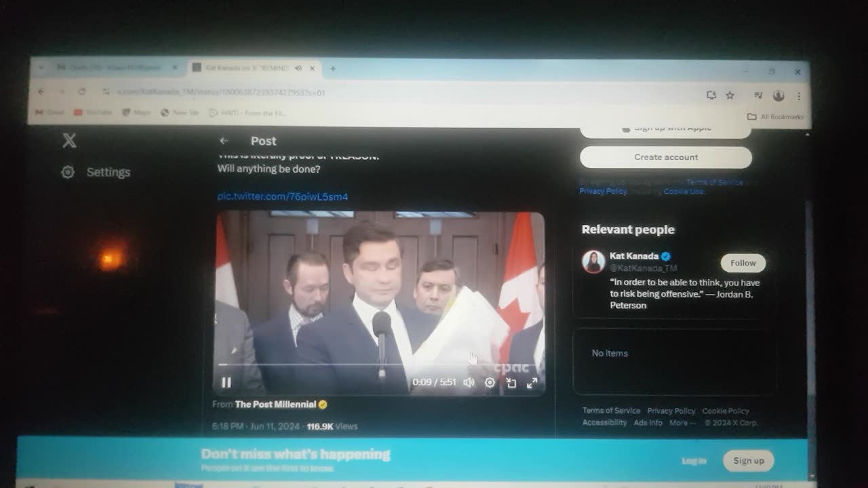
Task: Open the tab search dropdown arrow
Action: click(x=41, y=68)
